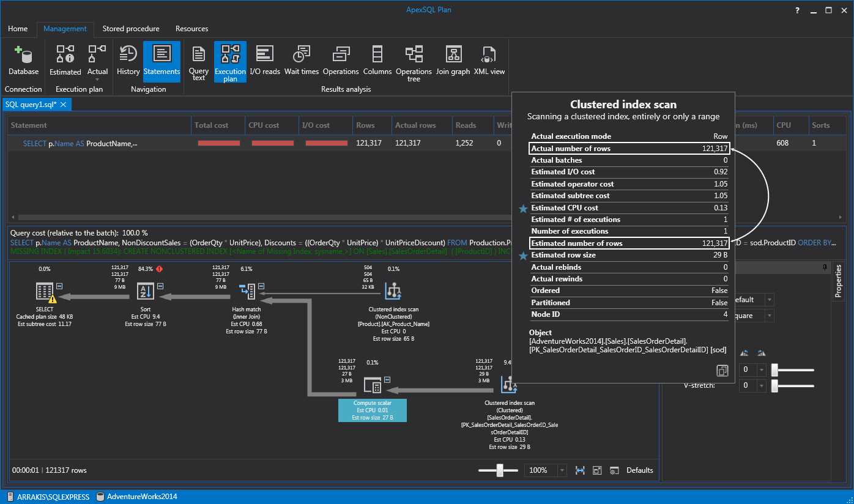854x504 pixels.
Task: Open the I/O reads analysis
Action: (x=265, y=61)
